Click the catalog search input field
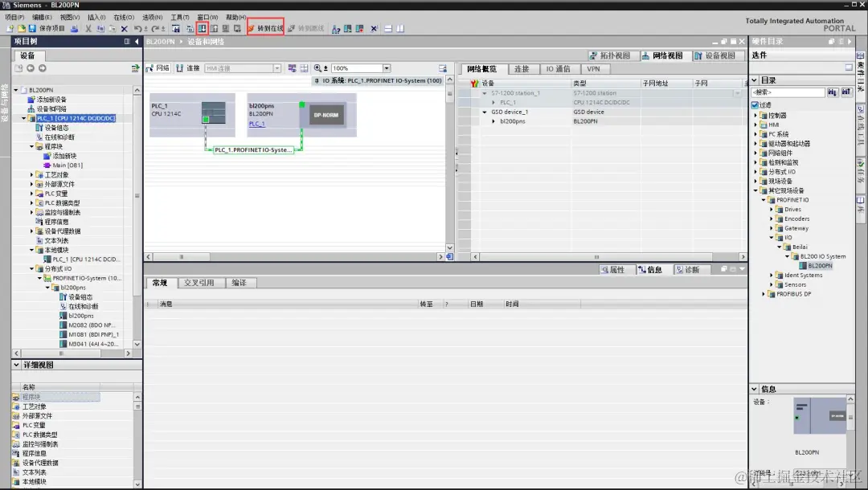 788,92
